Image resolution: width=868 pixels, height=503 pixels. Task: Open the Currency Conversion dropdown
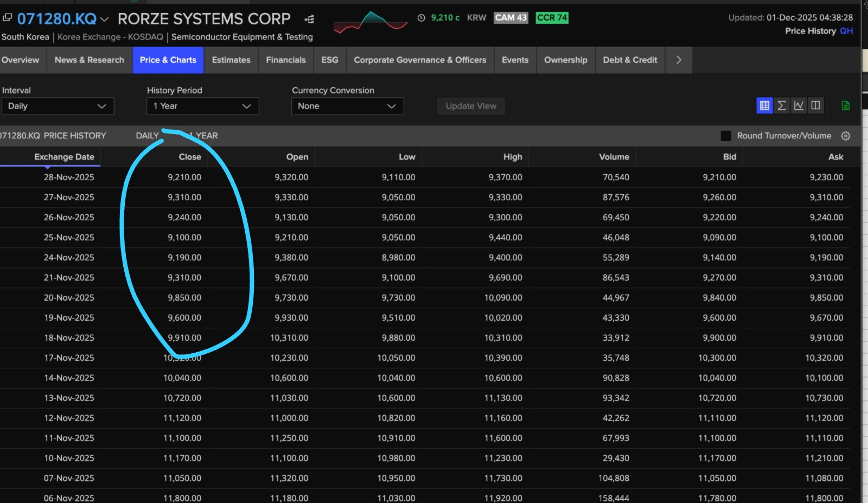pyautogui.click(x=348, y=106)
